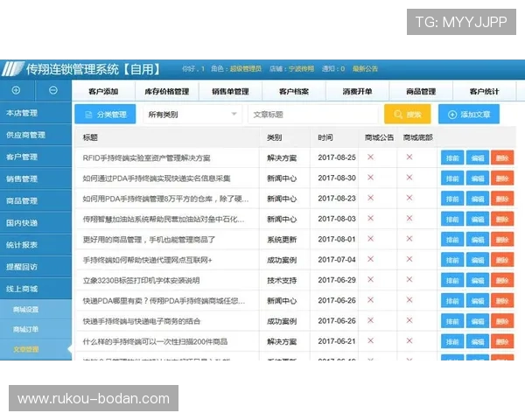525x420 pixels.
Task: Toggle 商城公告 for the 2017-08-30 article
Action: (x=371, y=178)
